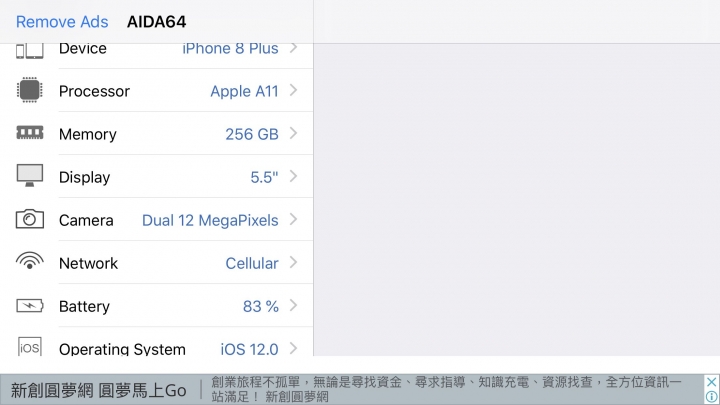This screenshot has height=405, width=720.
Task: Click the Display monitor icon
Action: pyautogui.click(x=30, y=175)
